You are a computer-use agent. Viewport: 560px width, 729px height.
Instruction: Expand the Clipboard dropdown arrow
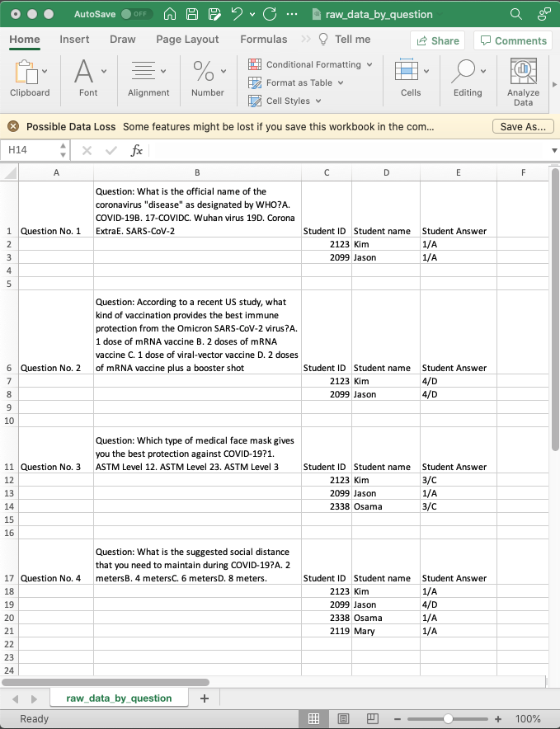point(45,71)
